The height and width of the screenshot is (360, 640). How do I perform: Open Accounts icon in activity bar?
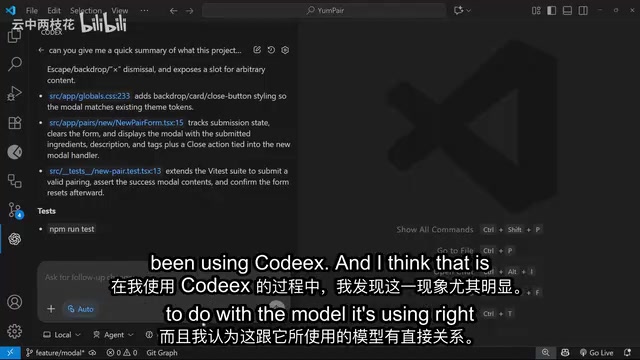15,302
